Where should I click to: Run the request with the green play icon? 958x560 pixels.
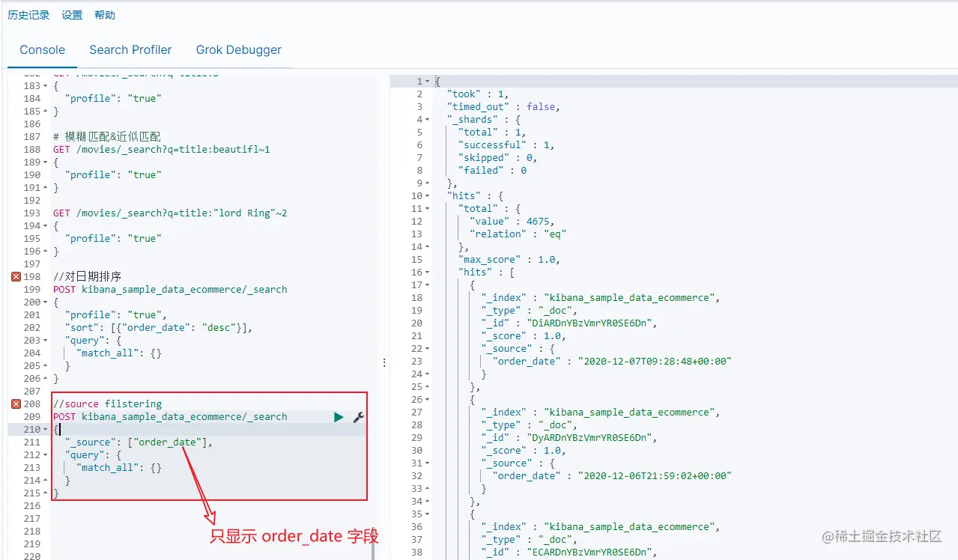pyautogui.click(x=339, y=417)
